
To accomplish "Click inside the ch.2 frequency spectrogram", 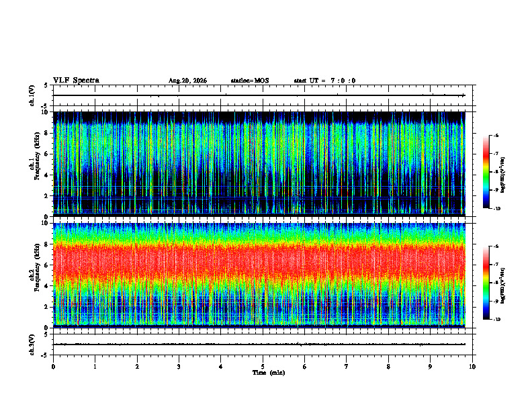I will pyautogui.click(x=259, y=275).
